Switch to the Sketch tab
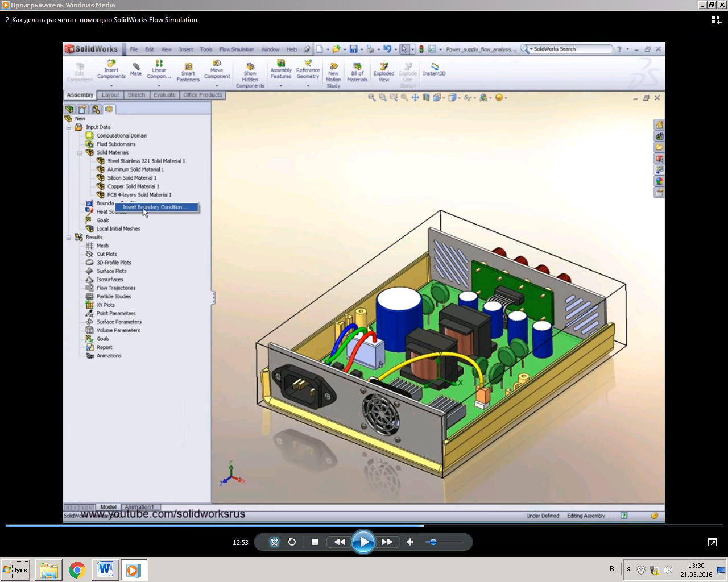The width and height of the screenshot is (728, 582). 136,95
